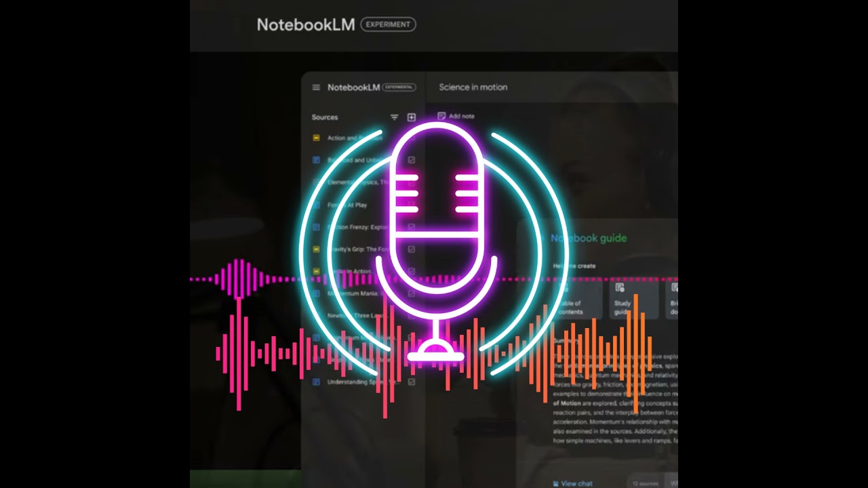This screenshot has width=868, height=488.
Task: Toggle checkbox for Balanced and Unbalanced source
Action: 412,160
